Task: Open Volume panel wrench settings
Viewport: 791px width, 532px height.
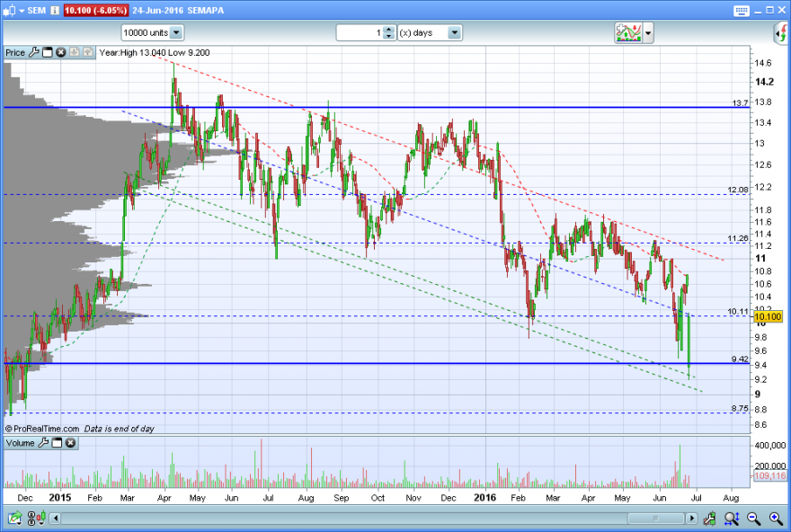Action: coord(43,443)
